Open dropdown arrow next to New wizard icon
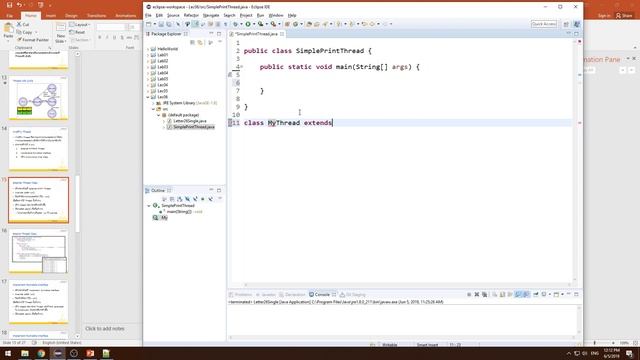The width and height of the screenshot is (640, 360). [x=155, y=24]
